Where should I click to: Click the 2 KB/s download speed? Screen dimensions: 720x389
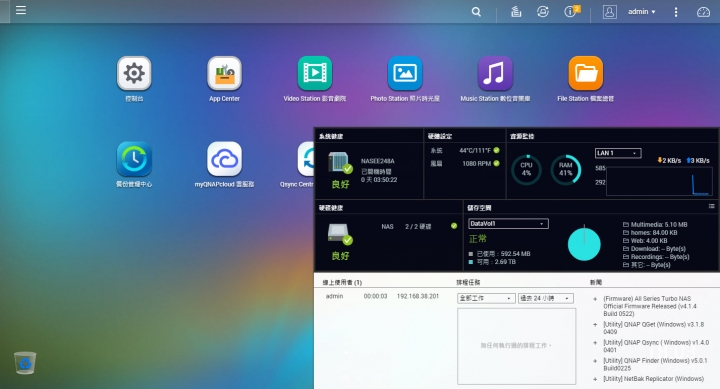coord(669,160)
